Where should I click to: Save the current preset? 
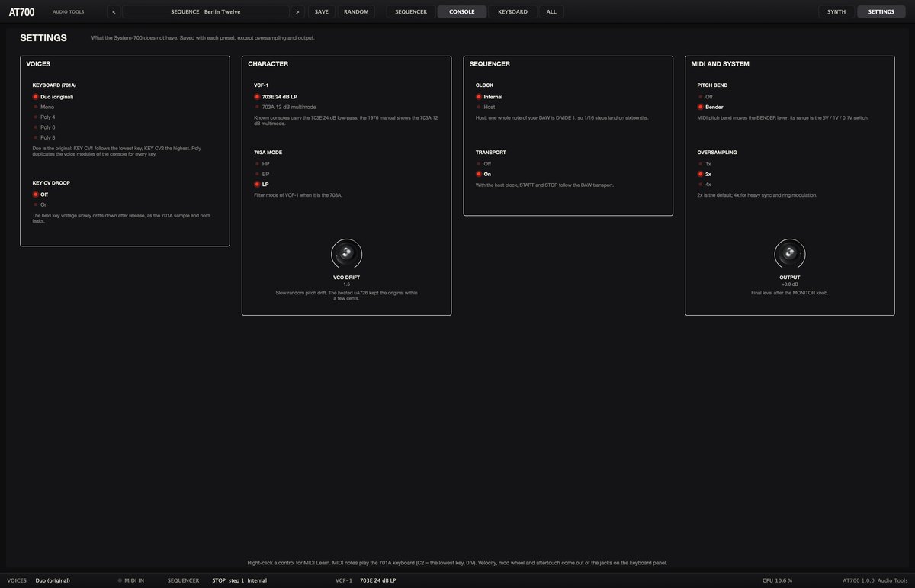pos(322,11)
